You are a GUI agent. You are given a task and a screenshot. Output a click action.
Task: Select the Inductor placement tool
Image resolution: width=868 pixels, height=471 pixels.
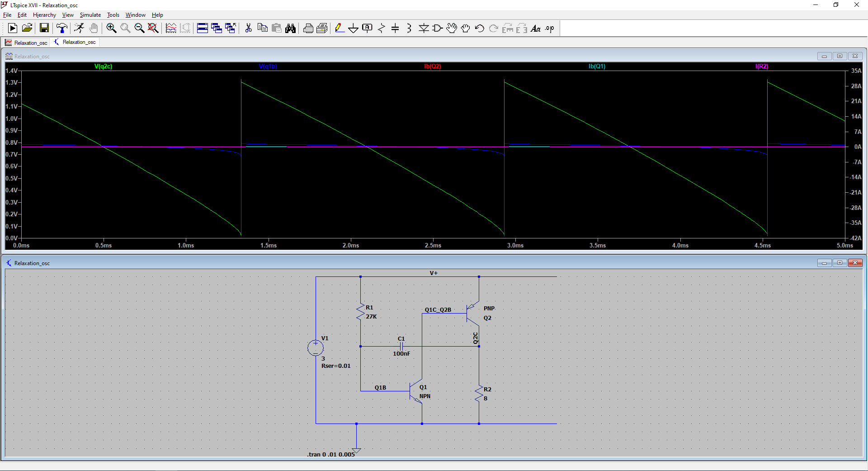coord(409,28)
